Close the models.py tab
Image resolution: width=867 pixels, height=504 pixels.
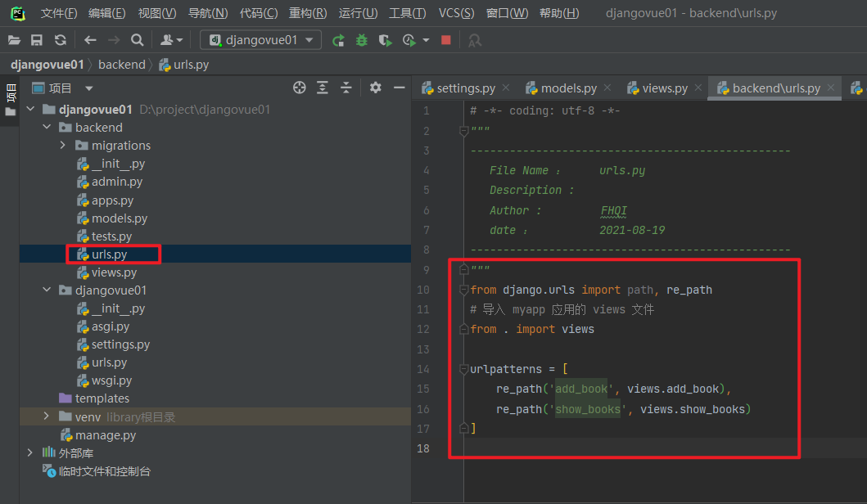coord(607,88)
